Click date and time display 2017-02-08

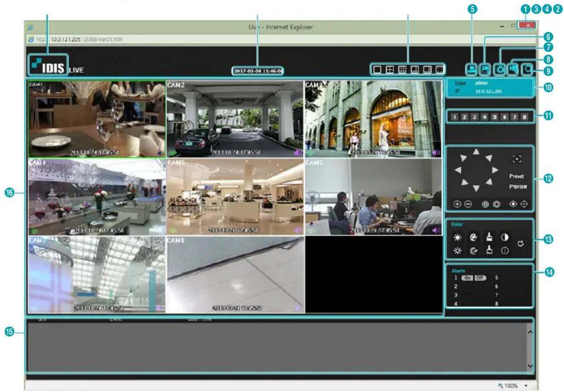(x=258, y=71)
